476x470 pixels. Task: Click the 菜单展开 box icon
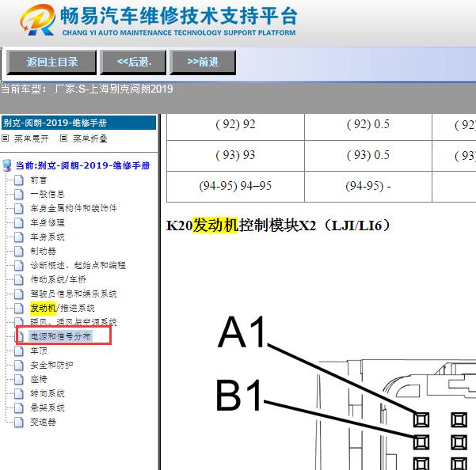(6, 138)
